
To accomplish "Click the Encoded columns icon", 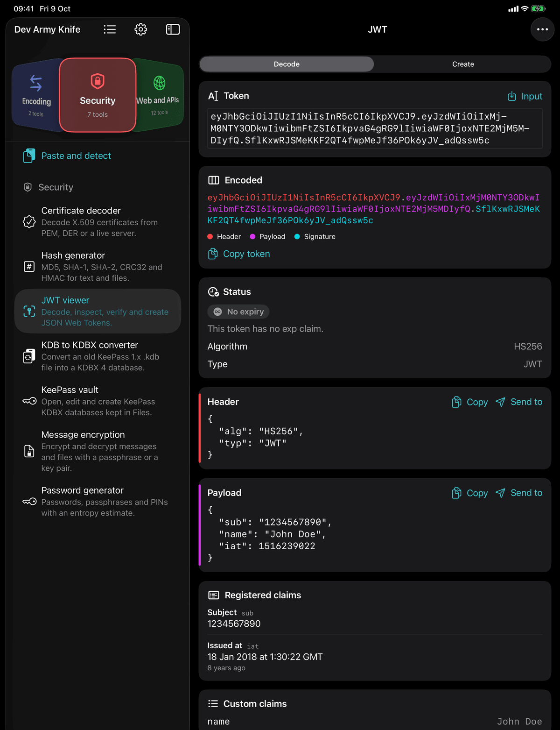I will pyautogui.click(x=213, y=180).
